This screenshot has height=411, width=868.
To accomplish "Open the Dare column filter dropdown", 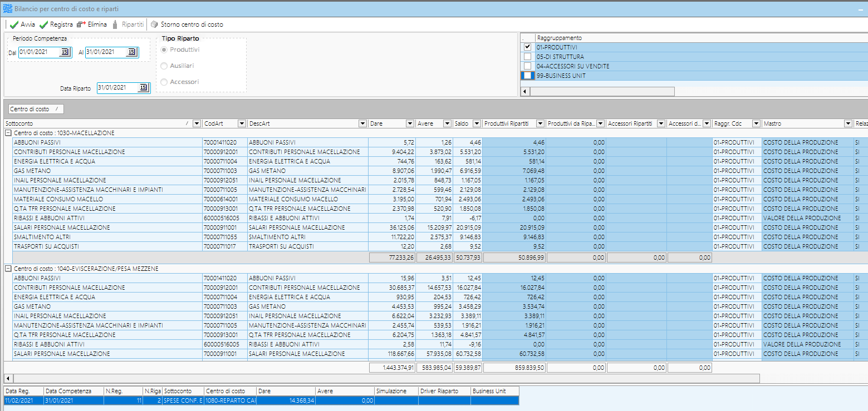I will coord(410,123).
